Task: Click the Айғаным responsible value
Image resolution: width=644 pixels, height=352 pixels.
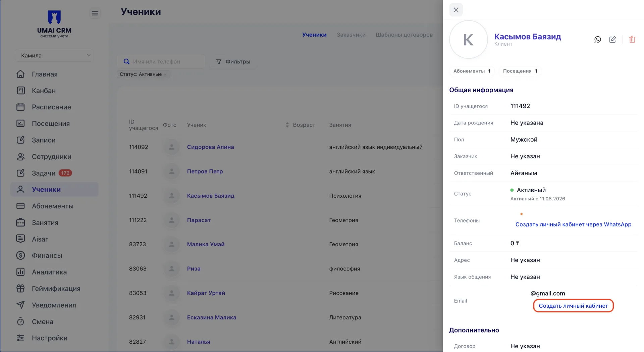Action: [x=524, y=173]
